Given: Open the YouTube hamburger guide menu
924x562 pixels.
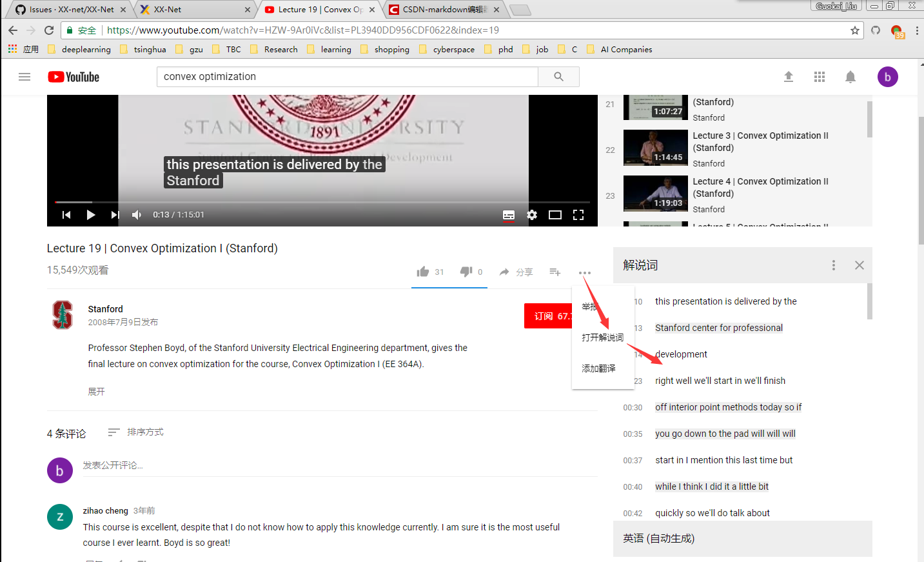Looking at the screenshot, I should (x=25, y=77).
